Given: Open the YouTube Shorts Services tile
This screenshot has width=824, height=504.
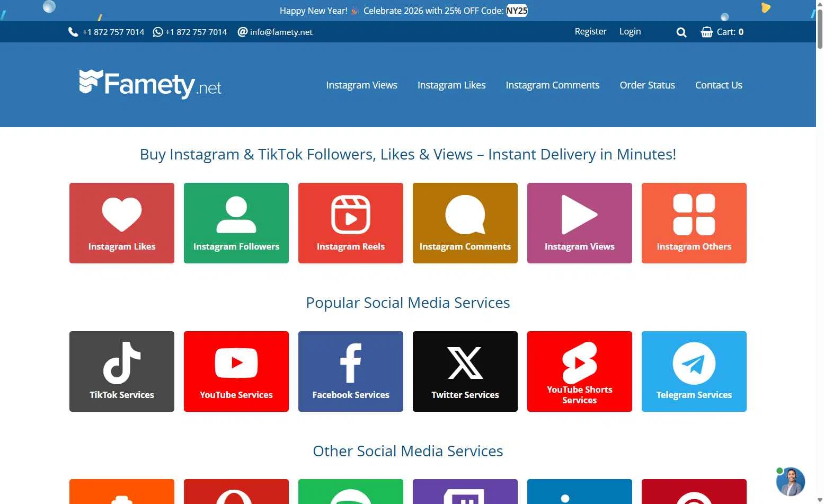Looking at the screenshot, I should 580,372.
